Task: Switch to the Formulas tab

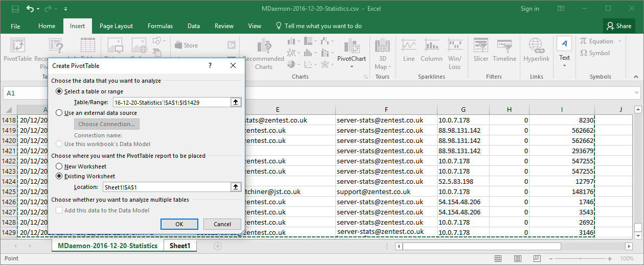Action: coord(160,26)
